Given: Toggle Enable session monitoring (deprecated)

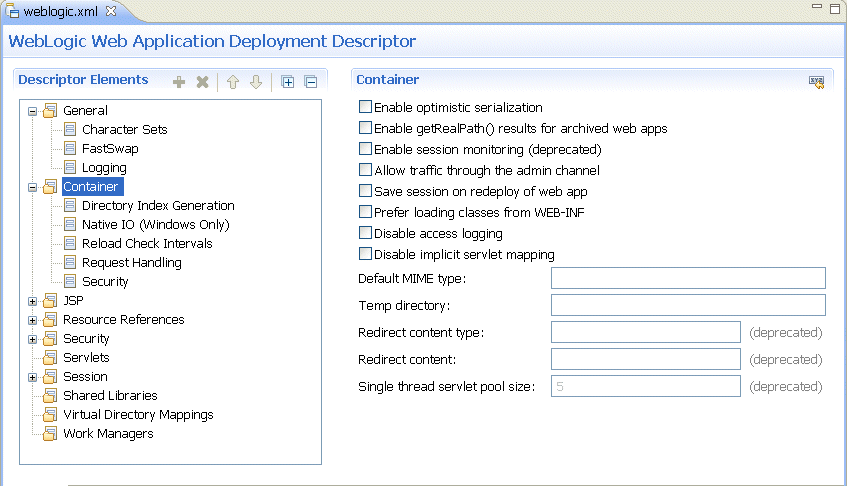Looking at the screenshot, I should [x=365, y=149].
